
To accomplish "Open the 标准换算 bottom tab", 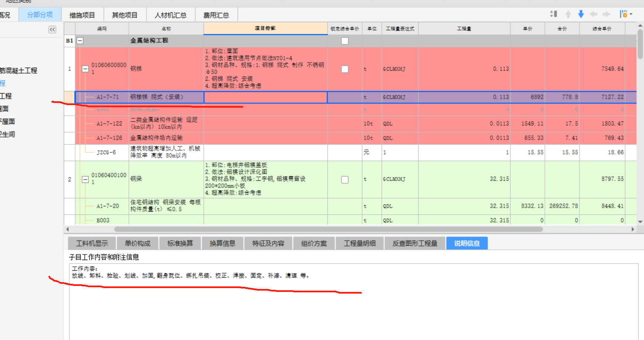I will (180, 243).
